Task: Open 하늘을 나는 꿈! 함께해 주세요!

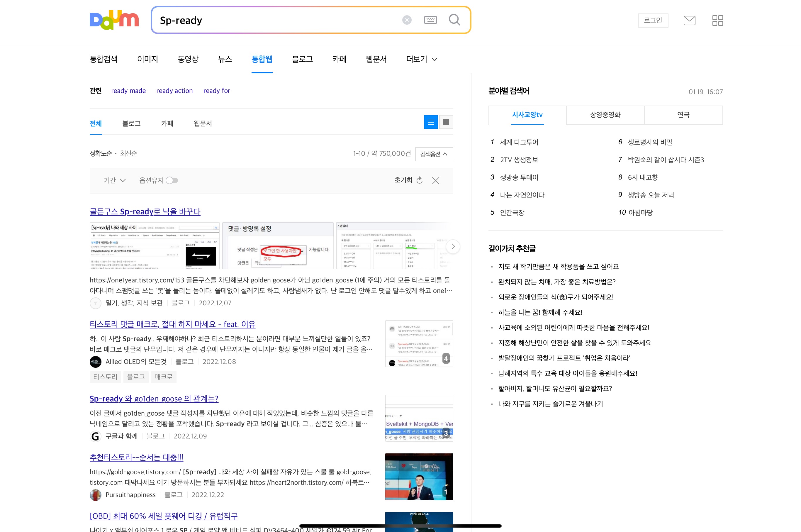Action: pos(540,312)
